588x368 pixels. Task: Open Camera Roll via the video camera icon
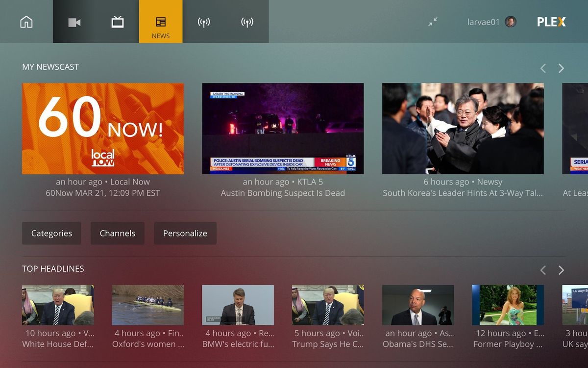point(74,22)
